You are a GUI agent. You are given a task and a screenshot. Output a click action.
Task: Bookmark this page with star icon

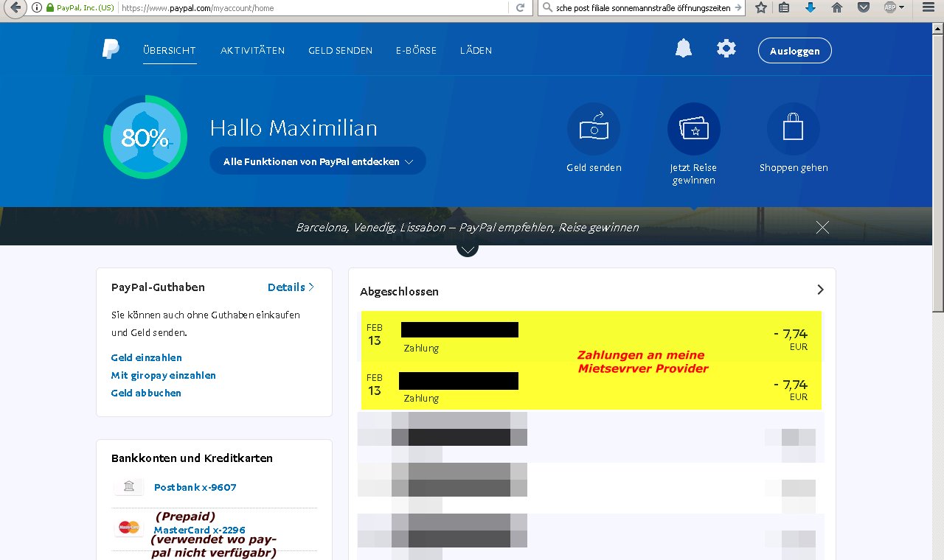(761, 7)
